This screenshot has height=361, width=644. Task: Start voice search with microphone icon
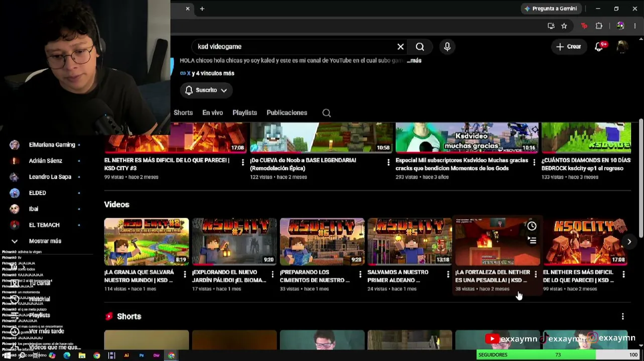pyautogui.click(x=447, y=47)
